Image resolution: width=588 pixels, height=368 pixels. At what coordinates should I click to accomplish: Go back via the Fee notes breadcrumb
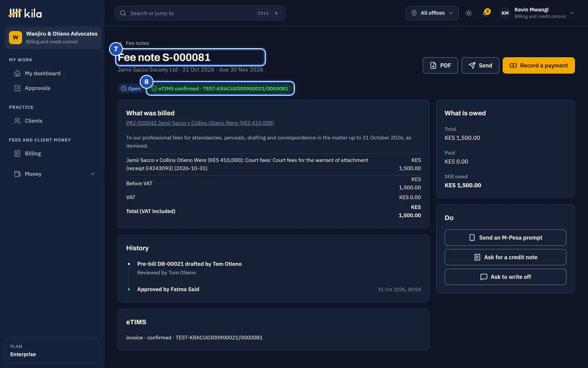(134, 43)
